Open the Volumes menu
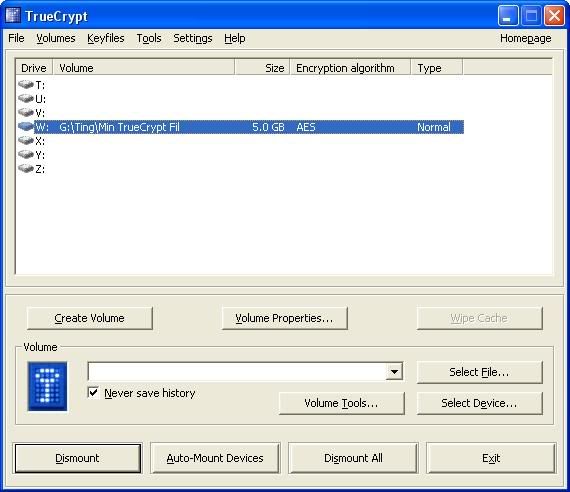Viewport: 570px width, 492px height. click(x=56, y=38)
